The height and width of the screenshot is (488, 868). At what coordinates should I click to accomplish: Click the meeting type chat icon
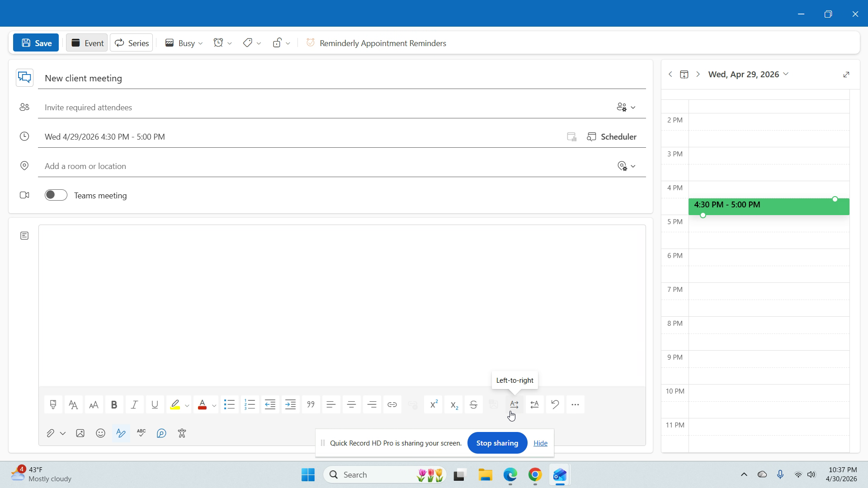tap(25, 77)
